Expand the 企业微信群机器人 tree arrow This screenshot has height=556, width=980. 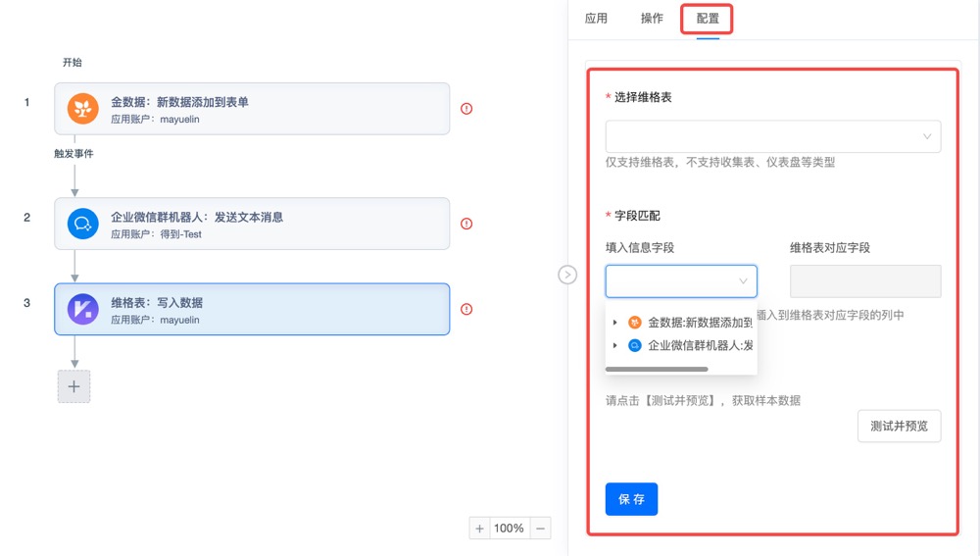click(615, 345)
